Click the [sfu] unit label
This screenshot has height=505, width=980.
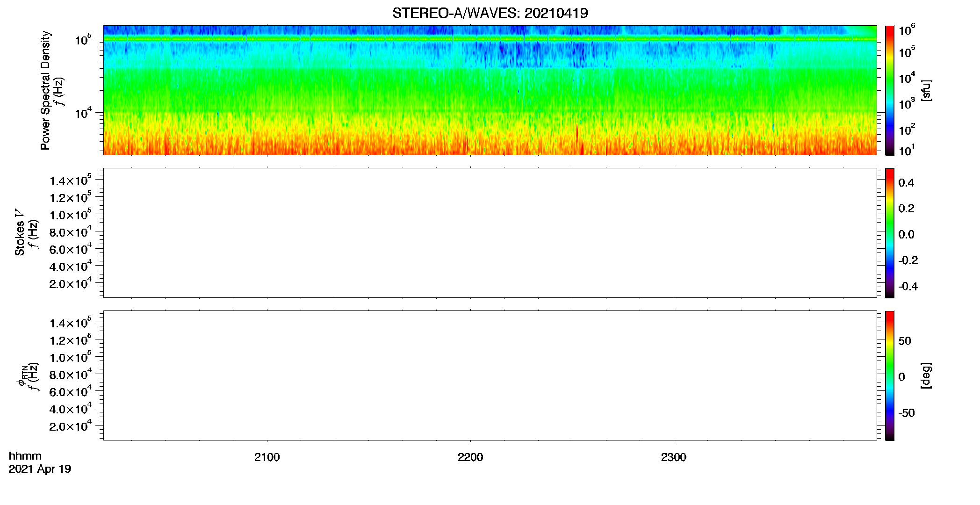[x=926, y=90]
